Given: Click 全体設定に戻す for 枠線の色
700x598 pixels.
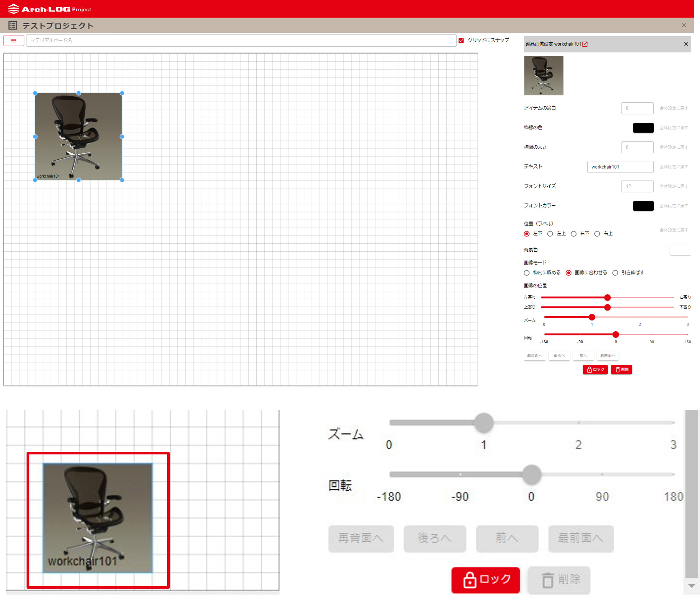Looking at the screenshot, I should pyautogui.click(x=674, y=128).
